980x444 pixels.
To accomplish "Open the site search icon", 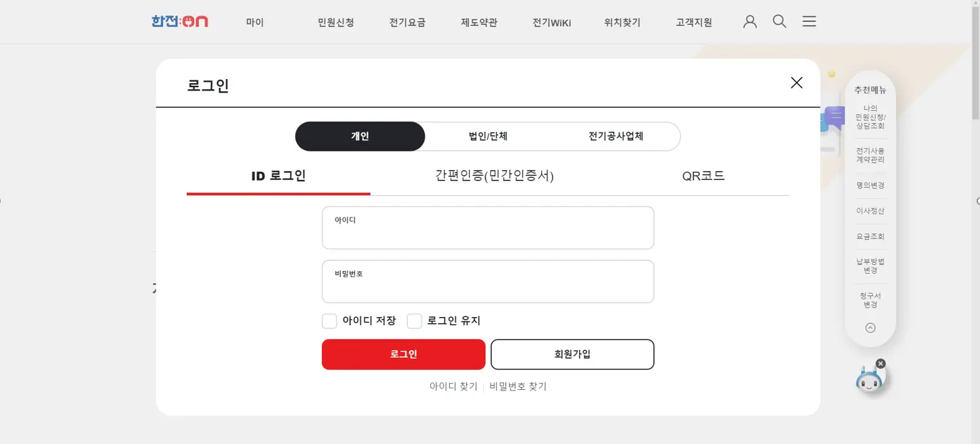I will tap(779, 21).
